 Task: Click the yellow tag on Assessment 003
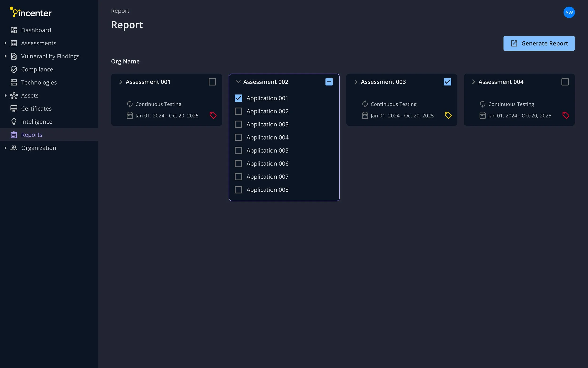pyautogui.click(x=448, y=115)
